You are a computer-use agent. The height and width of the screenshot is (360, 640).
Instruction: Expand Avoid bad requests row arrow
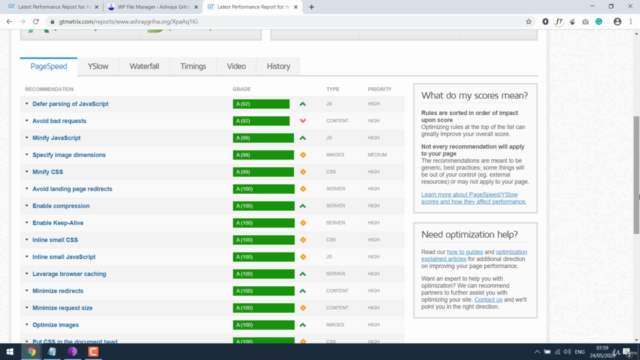(x=27, y=121)
